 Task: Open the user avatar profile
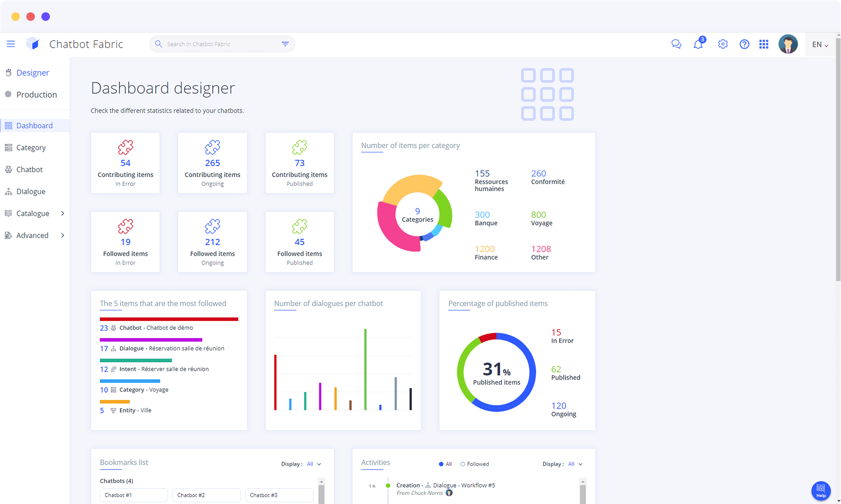coord(788,44)
